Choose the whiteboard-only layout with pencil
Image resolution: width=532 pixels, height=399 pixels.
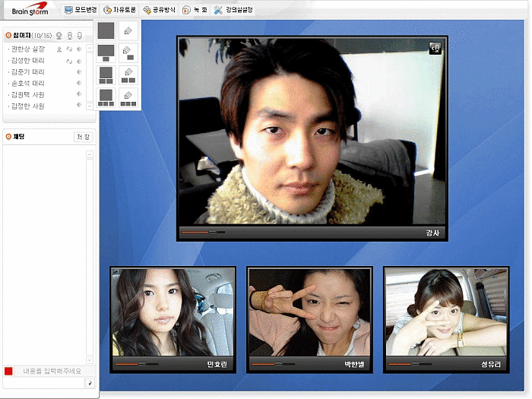(128, 30)
